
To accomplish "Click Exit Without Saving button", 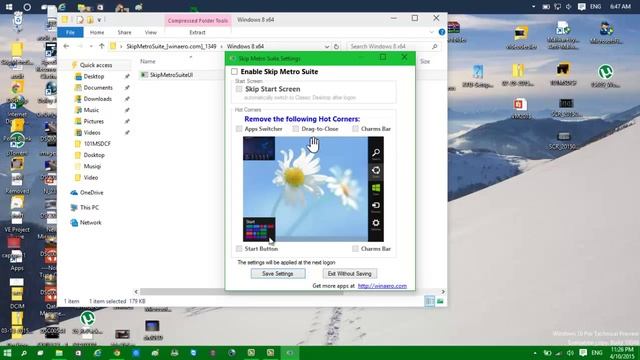I will pyautogui.click(x=350, y=273).
